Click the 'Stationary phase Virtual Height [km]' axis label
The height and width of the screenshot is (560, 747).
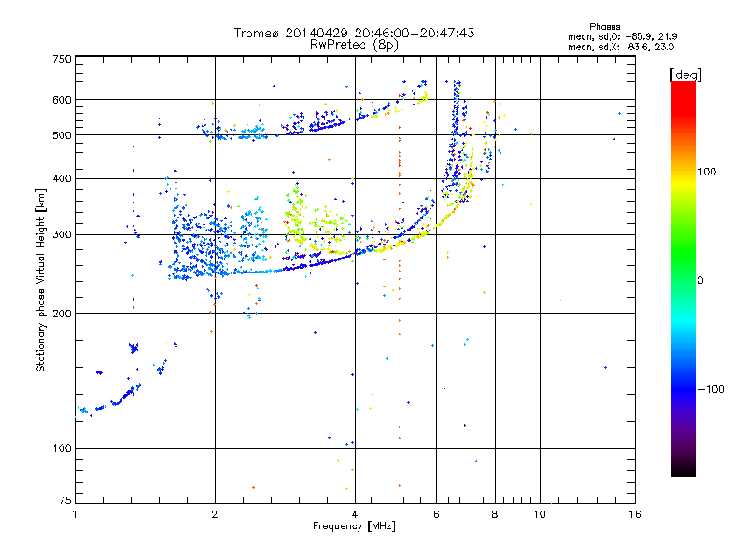[x=41, y=280]
